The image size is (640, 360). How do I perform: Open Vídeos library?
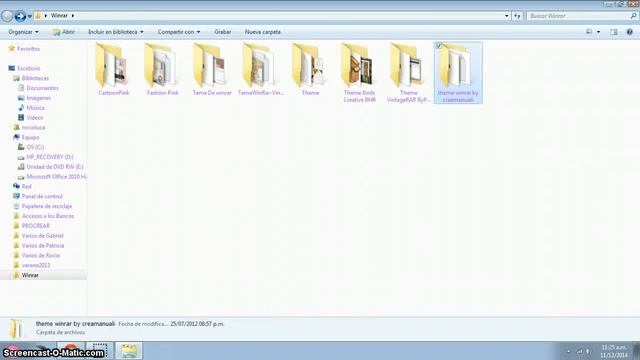tap(35, 118)
